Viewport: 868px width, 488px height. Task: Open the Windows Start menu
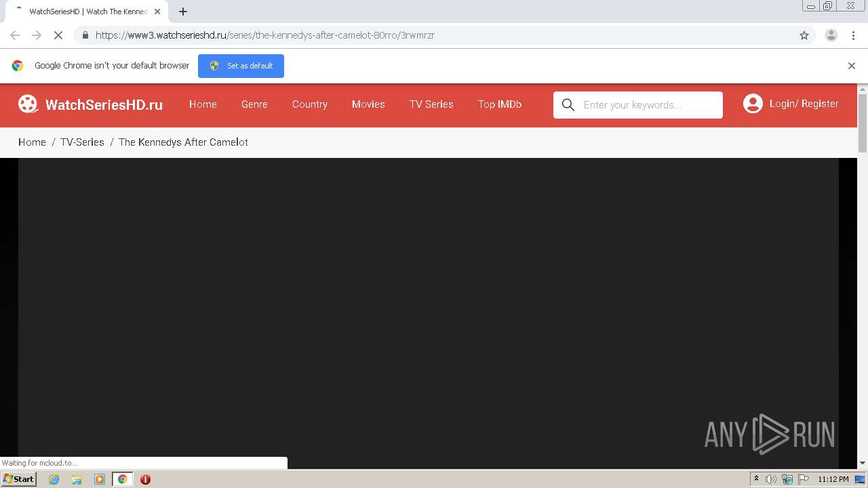18,479
